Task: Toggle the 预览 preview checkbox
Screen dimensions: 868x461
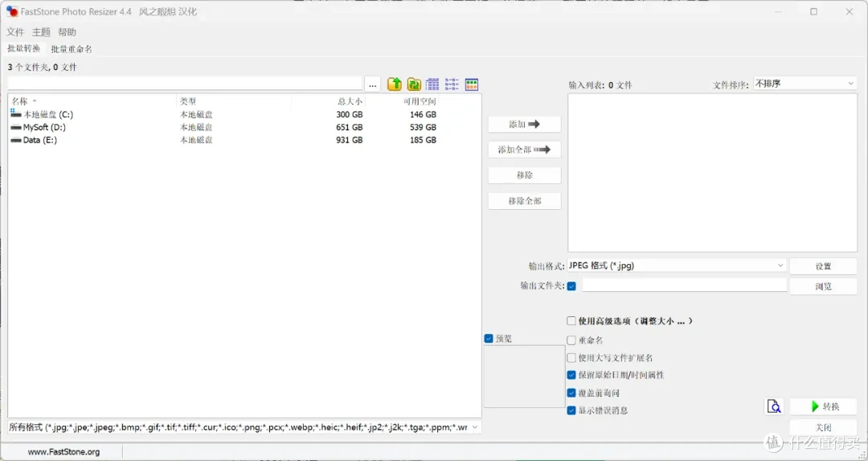Action: click(489, 339)
